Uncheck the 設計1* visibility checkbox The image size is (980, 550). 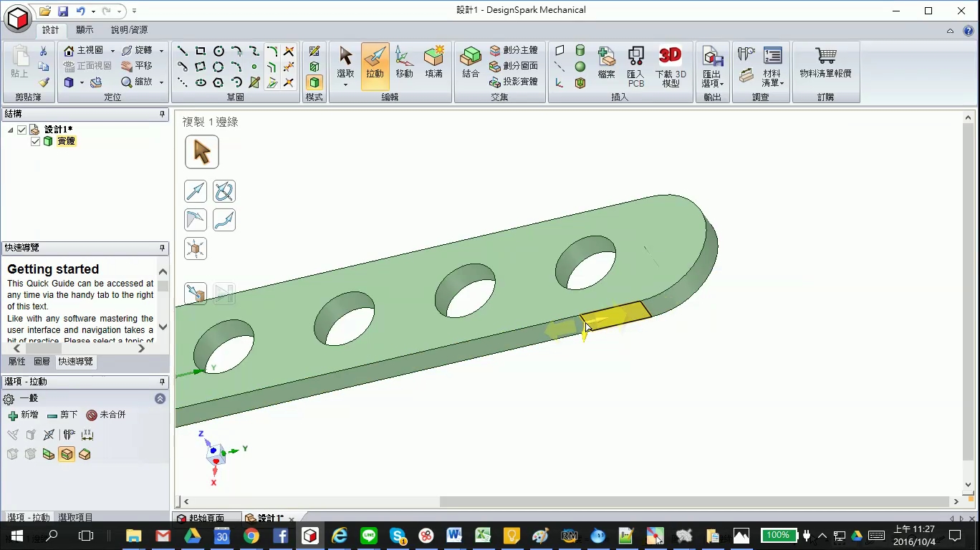22,130
